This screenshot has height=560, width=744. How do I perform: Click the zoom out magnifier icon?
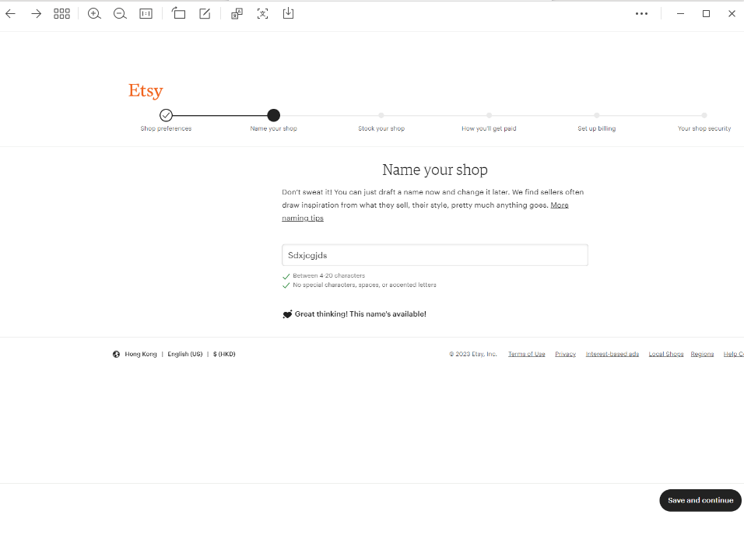[120, 13]
